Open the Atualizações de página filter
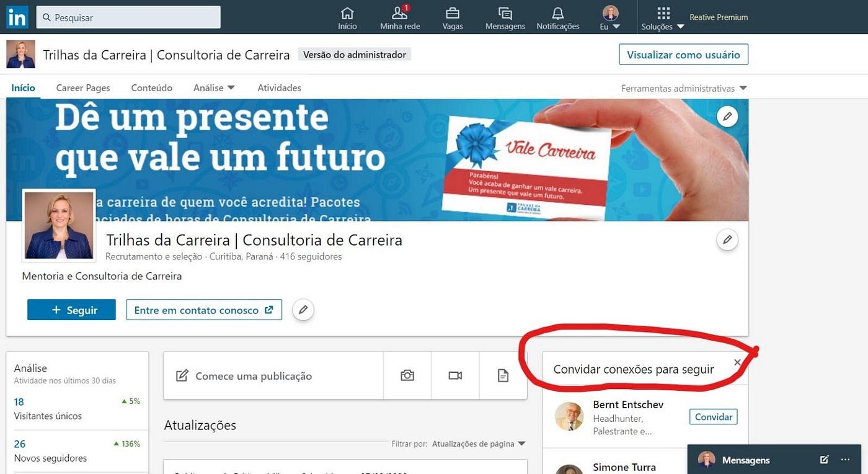868x474 pixels. tap(478, 444)
